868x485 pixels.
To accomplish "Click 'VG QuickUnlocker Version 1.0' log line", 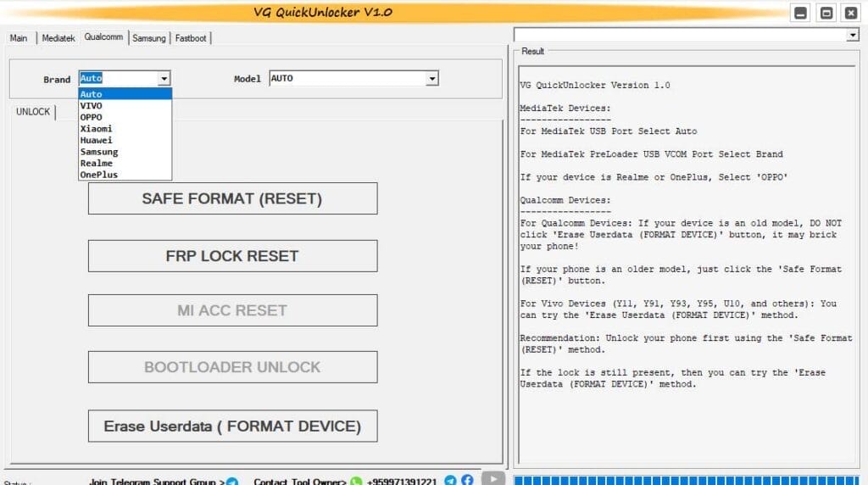I will 594,86.
